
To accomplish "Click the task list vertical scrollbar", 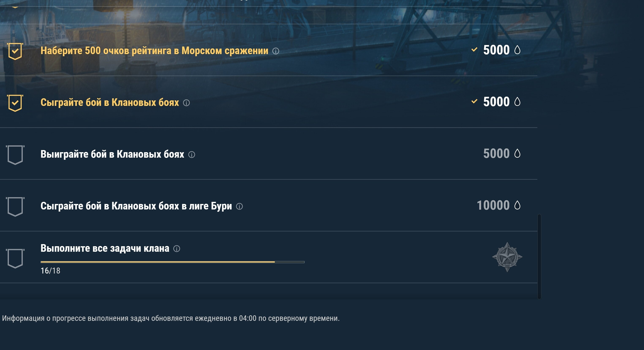I will point(539,256).
